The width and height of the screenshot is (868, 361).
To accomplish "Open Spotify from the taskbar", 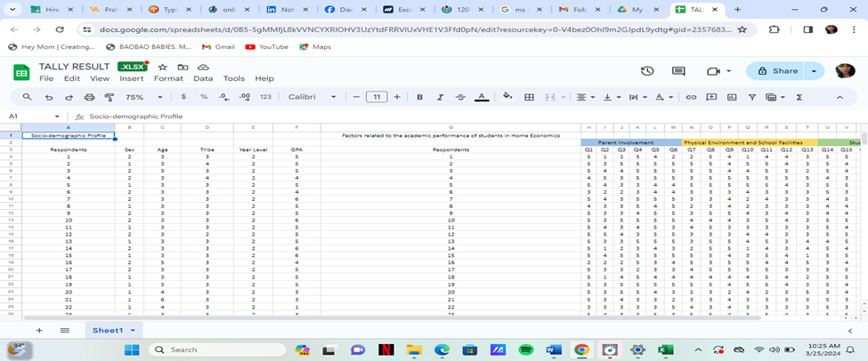I will tap(525, 349).
